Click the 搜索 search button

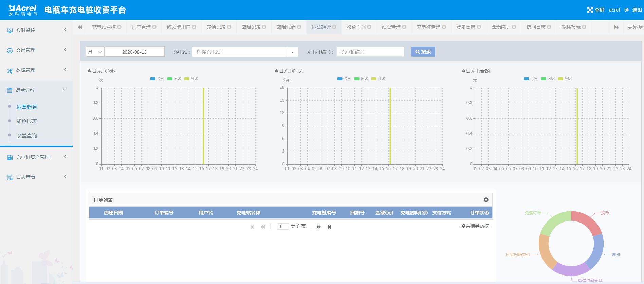[x=423, y=52]
